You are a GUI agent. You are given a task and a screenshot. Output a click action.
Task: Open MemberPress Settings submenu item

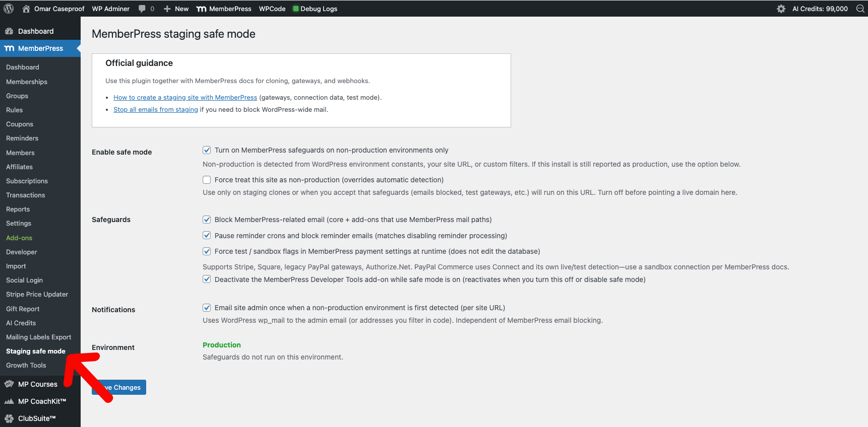coord(19,223)
